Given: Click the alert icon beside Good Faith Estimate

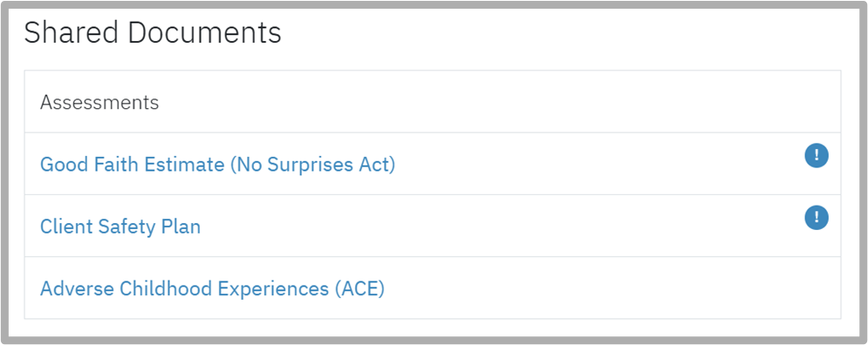Looking at the screenshot, I should pyautogui.click(x=816, y=155).
